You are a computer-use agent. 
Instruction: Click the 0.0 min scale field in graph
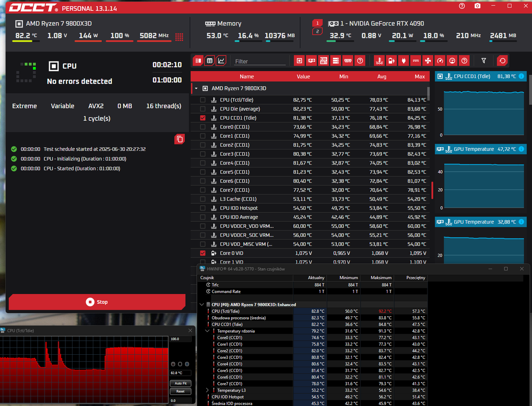coord(181,400)
